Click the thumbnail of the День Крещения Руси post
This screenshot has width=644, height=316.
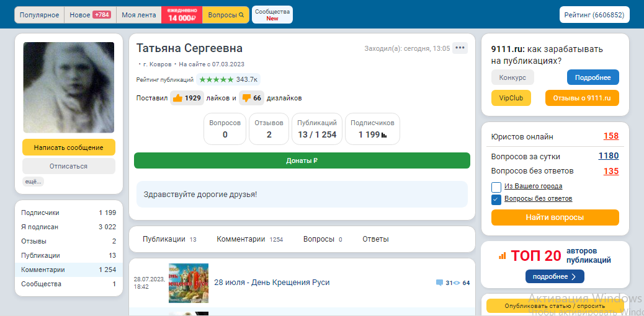tap(189, 283)
